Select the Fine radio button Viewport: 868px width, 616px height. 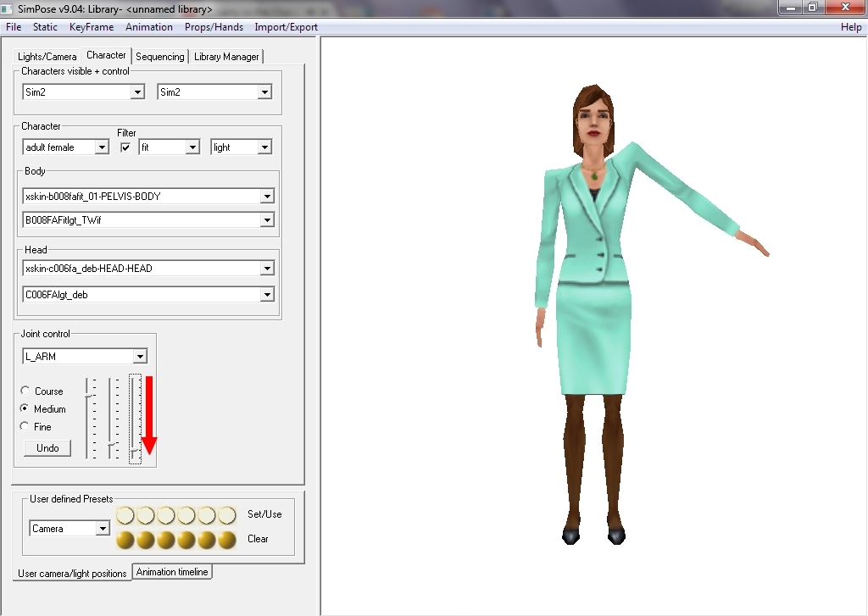(25, 427)
